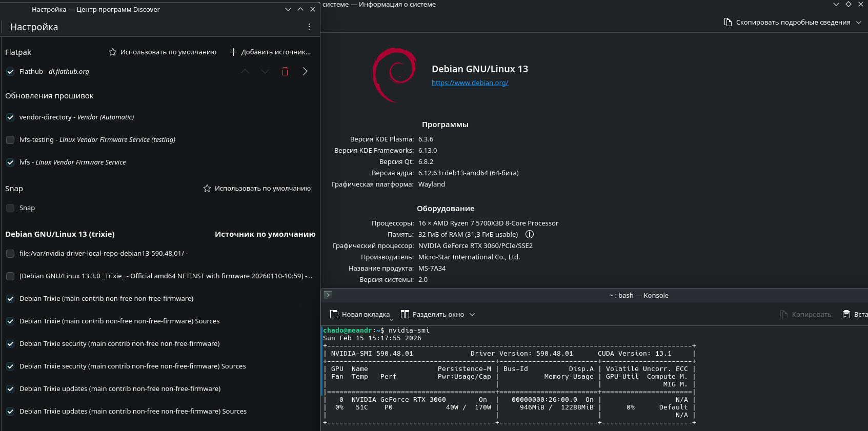Expand the Split window dropdown arrow
This screenshot has height=431, width=868.
coord(472,315)
